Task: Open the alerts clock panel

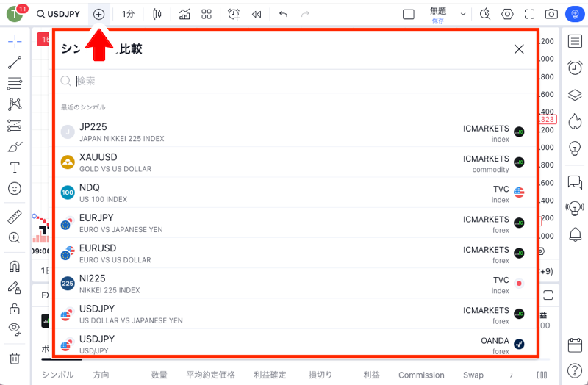Action: pos(575,68)
